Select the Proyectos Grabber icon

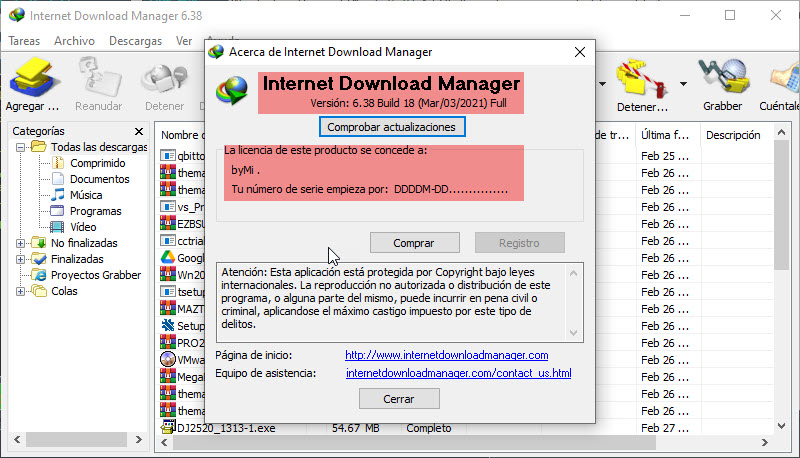pos(39,275)
